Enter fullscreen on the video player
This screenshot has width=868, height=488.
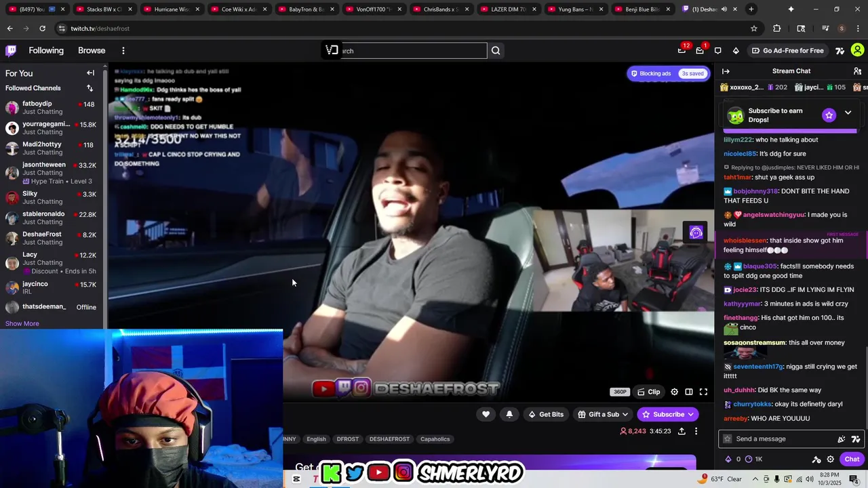point(703,392)
